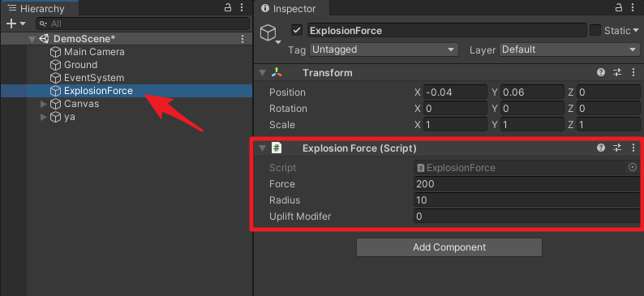Click the Add Component button
Screen dimensions: 644x296
click(x=449, y=247)
